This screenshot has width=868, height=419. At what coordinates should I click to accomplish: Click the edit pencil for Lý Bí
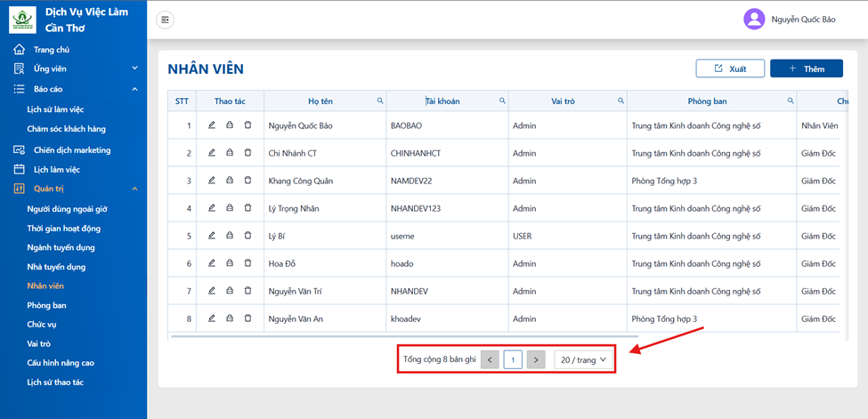point(212,236)
